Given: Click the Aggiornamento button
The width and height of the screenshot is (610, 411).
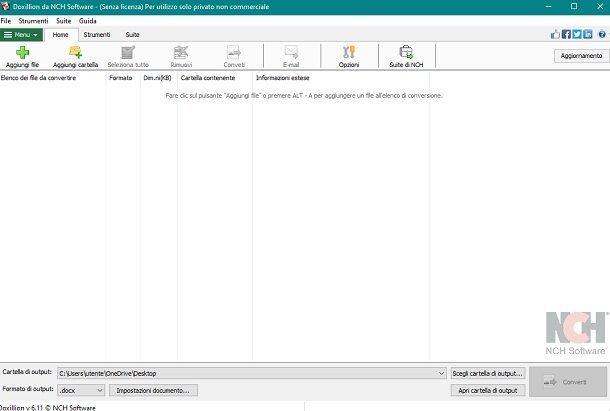Looking at the screenshot, I should tap(581, 56).
